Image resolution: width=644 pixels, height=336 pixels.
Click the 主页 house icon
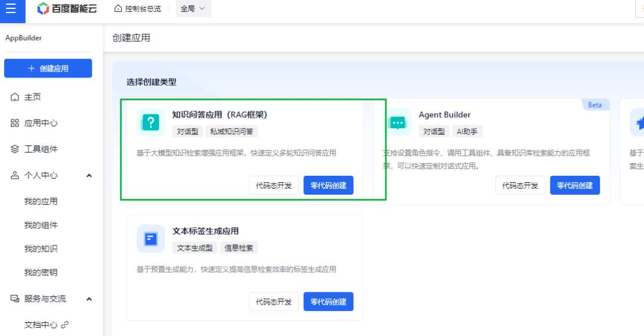coord(15,97)
